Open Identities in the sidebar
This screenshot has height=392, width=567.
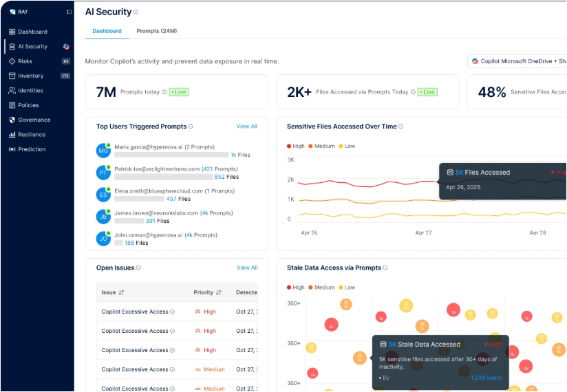point(26,91)
